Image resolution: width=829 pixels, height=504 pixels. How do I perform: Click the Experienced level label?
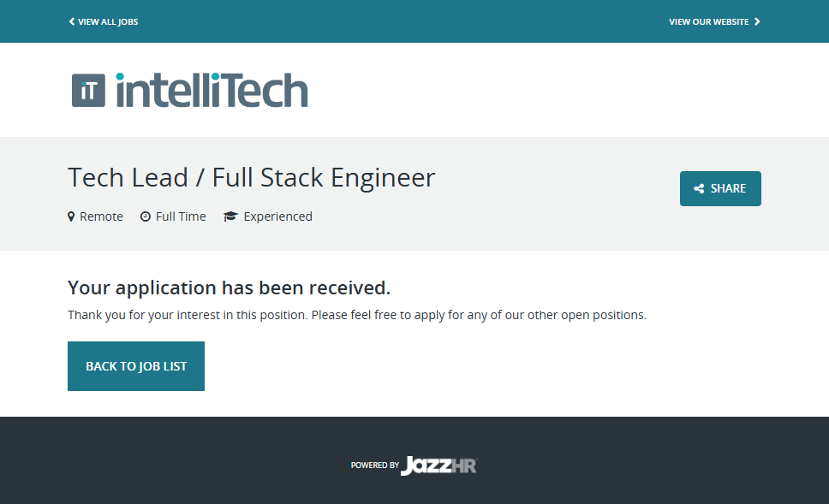point(277,216)
